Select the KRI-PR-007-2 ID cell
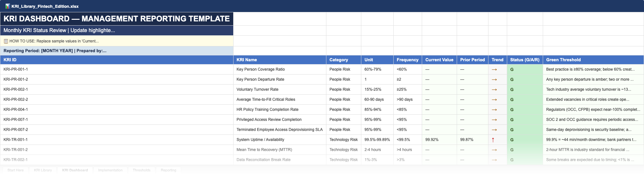The width and height of the screenshot is (644, 175). pos(117,130)
